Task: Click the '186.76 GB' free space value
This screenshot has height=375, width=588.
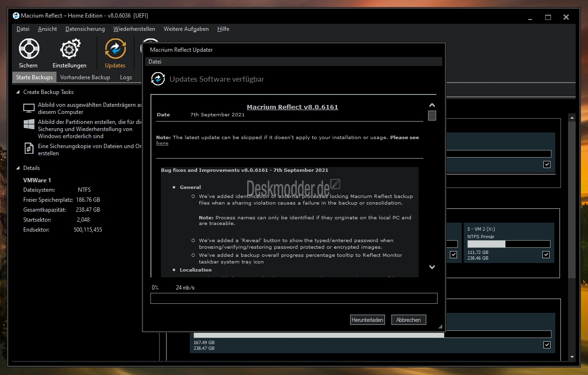Action: click(89, 200)
